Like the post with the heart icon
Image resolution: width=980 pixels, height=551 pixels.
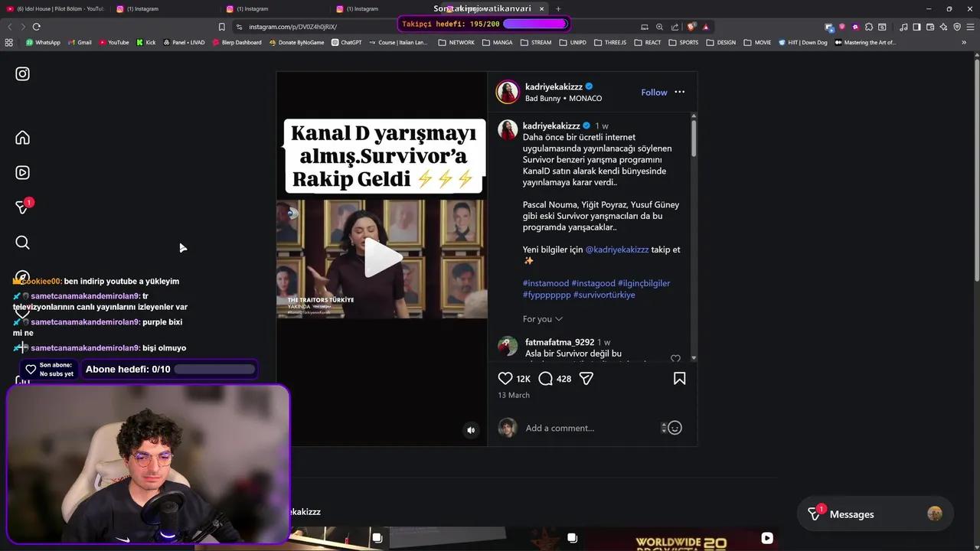coord(505,378)
